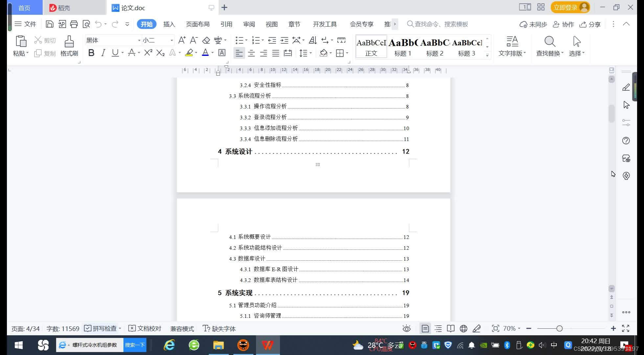This screenshot has height=355, width=644.
Task: Apply subscript formatting
Action: coord(160,53)
